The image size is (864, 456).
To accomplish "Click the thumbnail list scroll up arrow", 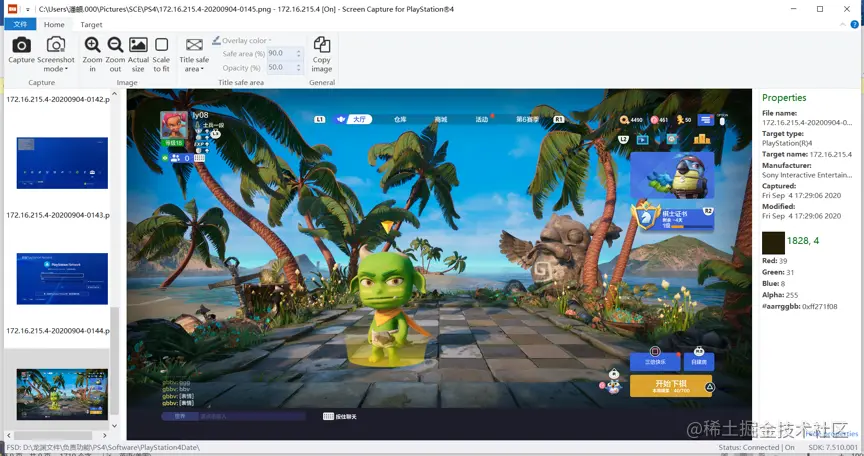I will pos(115,94).
